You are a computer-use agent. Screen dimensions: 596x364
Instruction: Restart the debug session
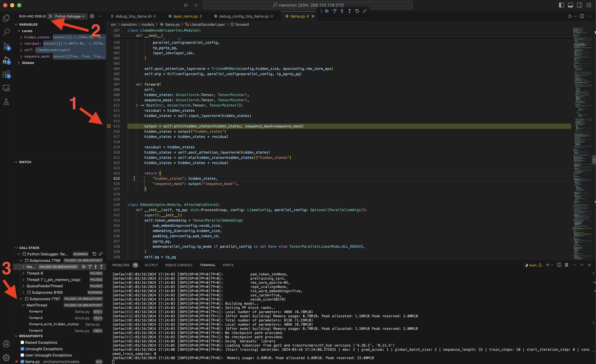[357, 11]
